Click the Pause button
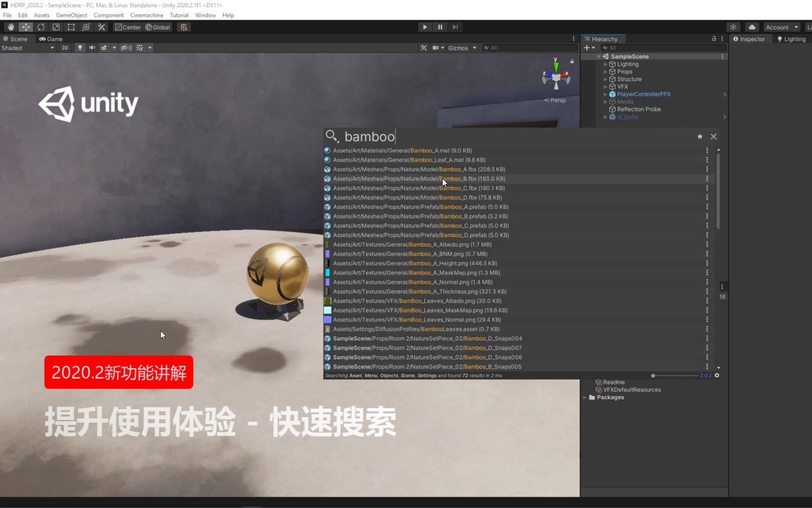 (x=440, y=27)
